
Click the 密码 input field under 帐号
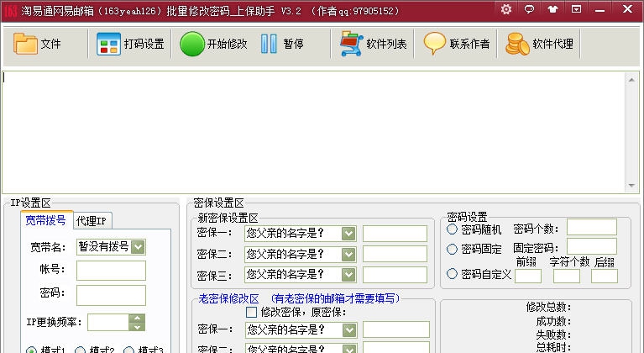[x=111, y=295]
